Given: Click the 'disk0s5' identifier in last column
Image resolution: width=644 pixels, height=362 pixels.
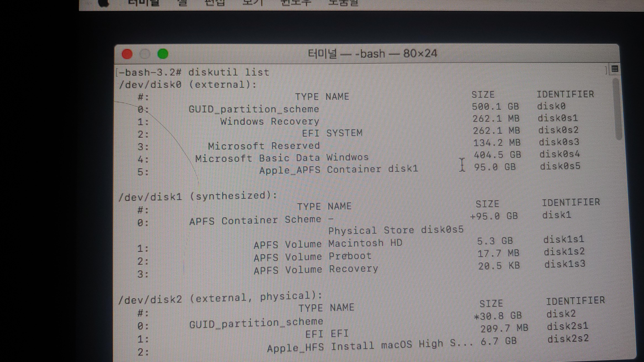Looking at the screenshot, I should click(560, 166).
